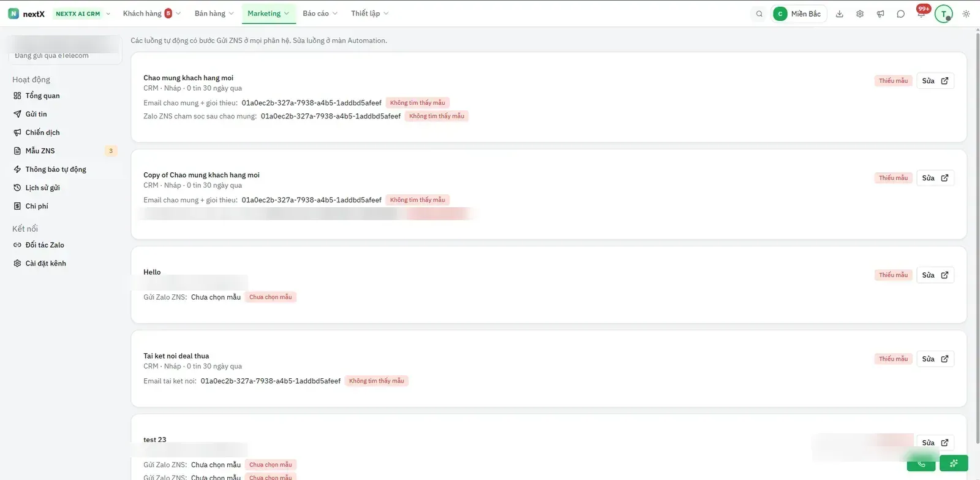Click Thiếu mẫu badge on Hello card
The width and height of the screenshot is (980, 480).
tap(893, 275)
